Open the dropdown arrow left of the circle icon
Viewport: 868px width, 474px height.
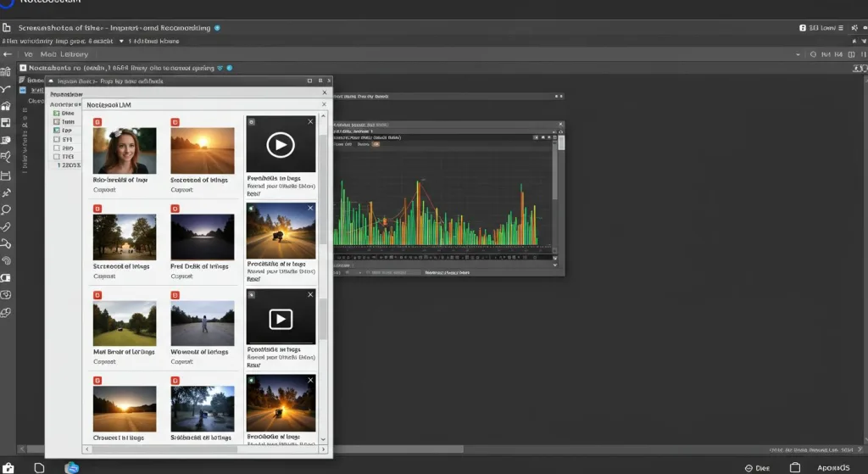pyautogui.click(x=798, y=54)
